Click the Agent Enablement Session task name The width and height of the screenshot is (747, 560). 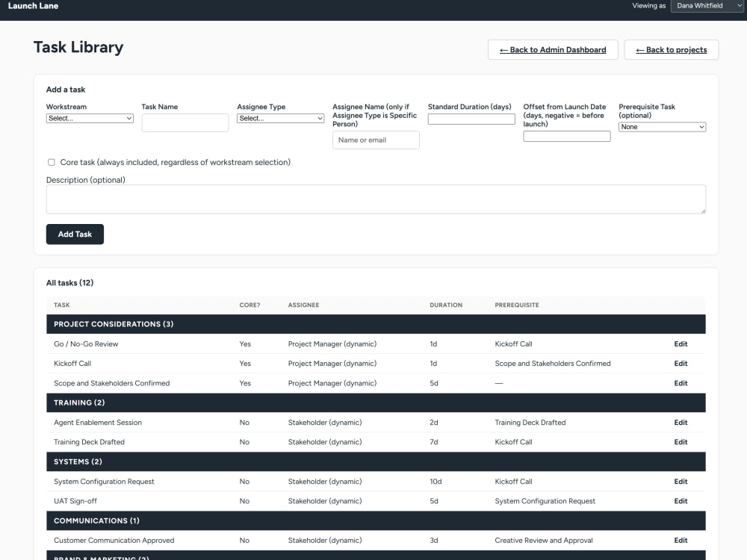tap(98, 423)
